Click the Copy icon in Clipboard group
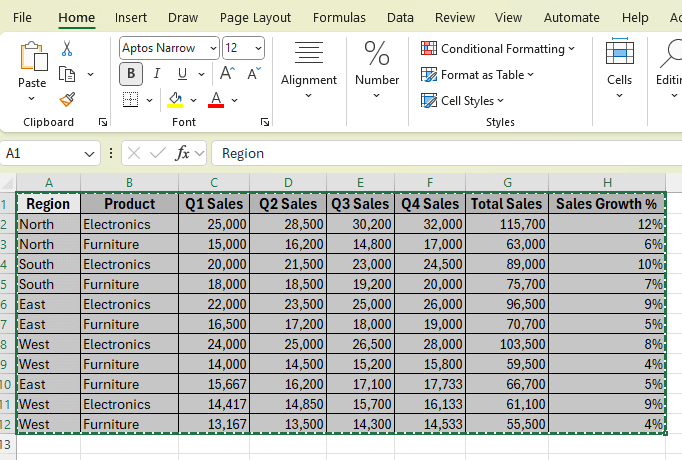The image size is (682, 460). tap(67, 74)
